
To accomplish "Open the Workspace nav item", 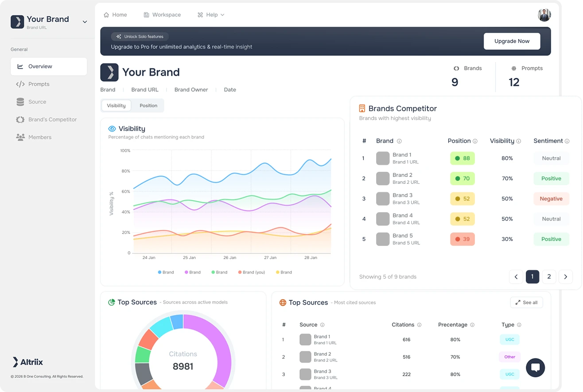I will point(162,15).
